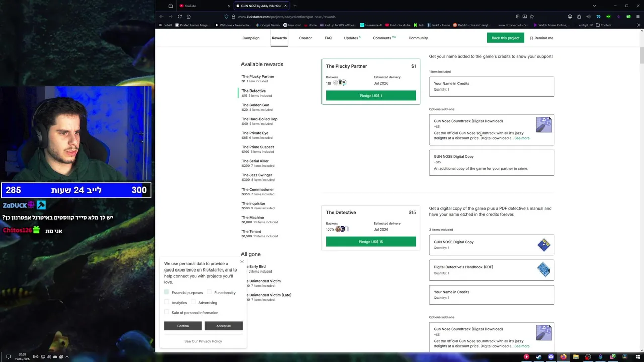Screen dimensions: 644x362
Task: Select The Hard-Boiled Cop reward
Action: pyautogui.click(x=259, y=121)
